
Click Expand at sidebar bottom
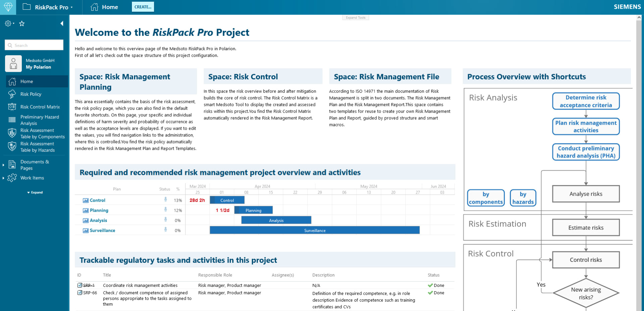[x=35, y=193]
